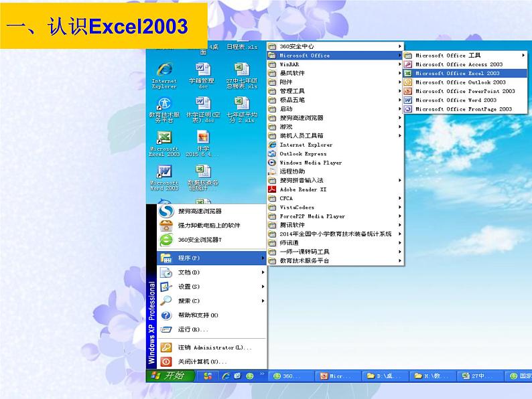Open the 27中七年级总校表.xls desktop file
Viewport: 532px width, 399px height.
(x=242, y=76)
